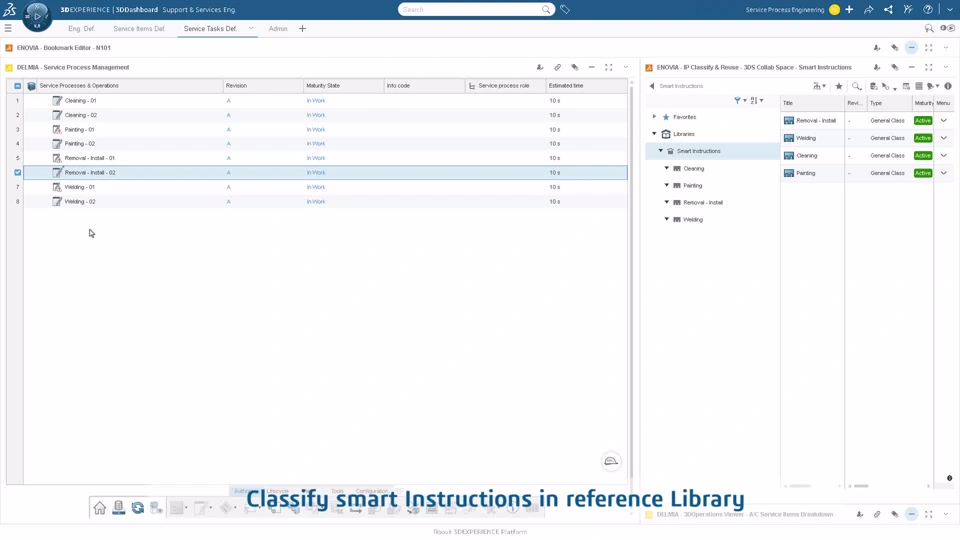Viewport: 960px width, 540px height.
Task: Select the Welding - 01 row
Action: click(325, 187)
